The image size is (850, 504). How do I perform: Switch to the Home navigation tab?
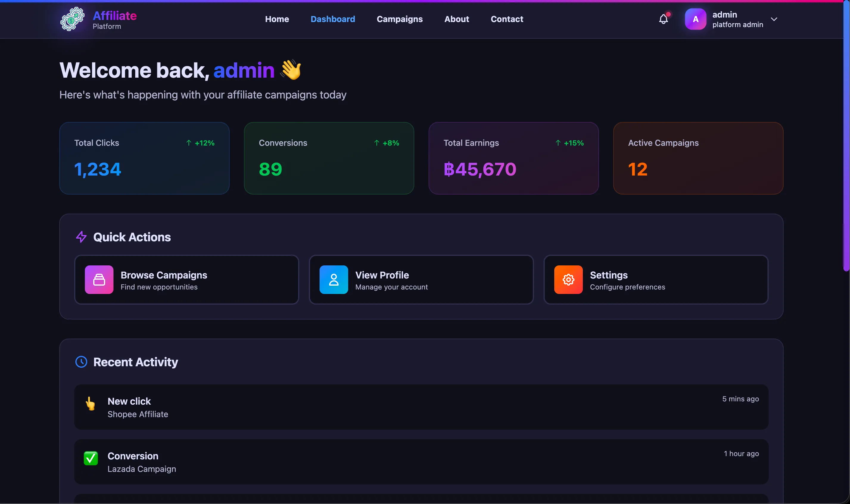277,19
